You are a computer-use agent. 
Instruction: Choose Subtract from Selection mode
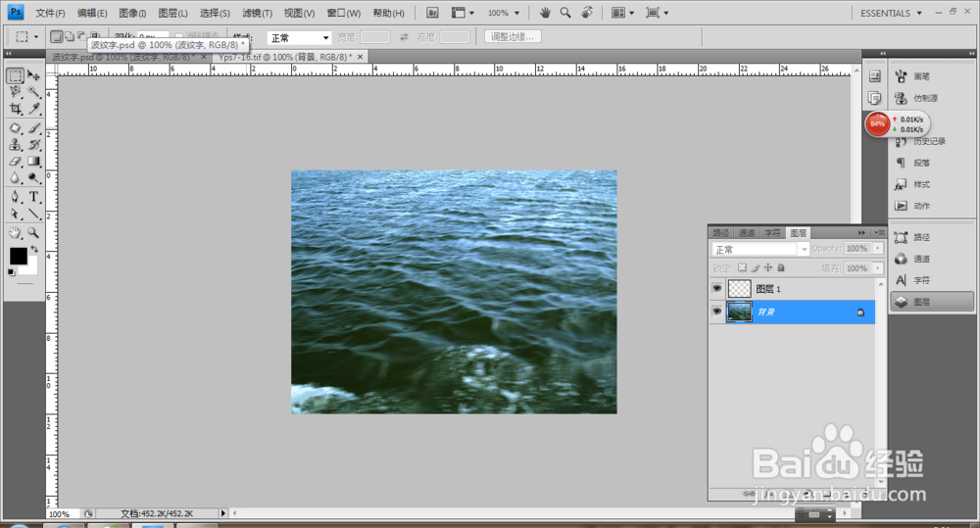tap(81, 35)
